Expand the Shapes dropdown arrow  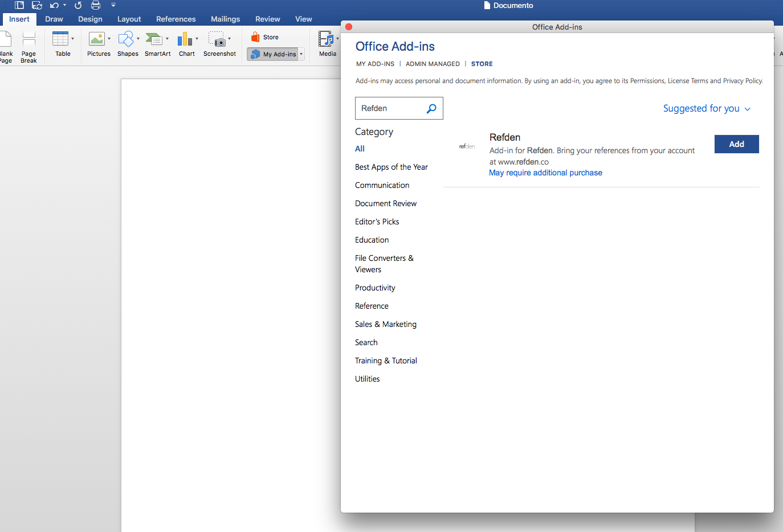click(x=138, y=39)
